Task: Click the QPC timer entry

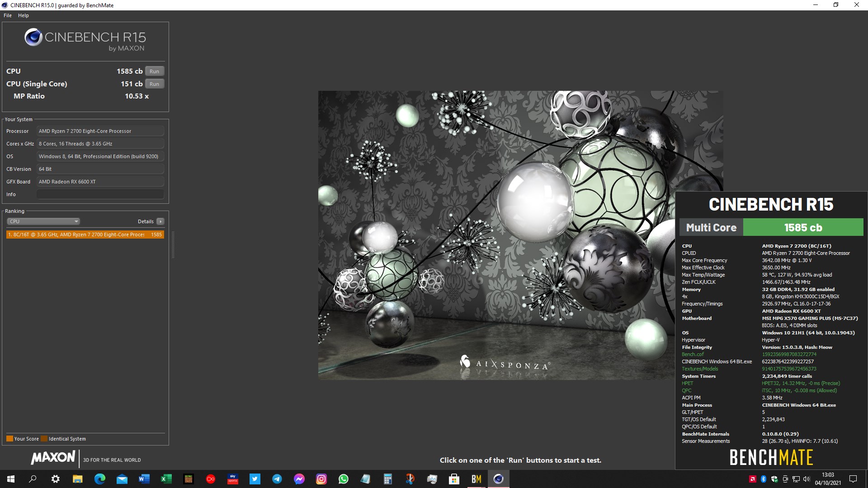Action: coord(687,390)
